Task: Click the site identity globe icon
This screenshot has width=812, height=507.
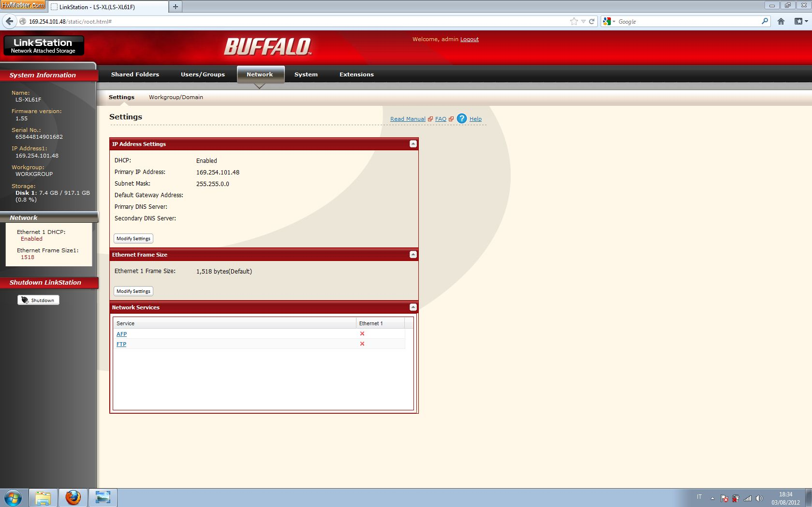Action: pos(22,21)
